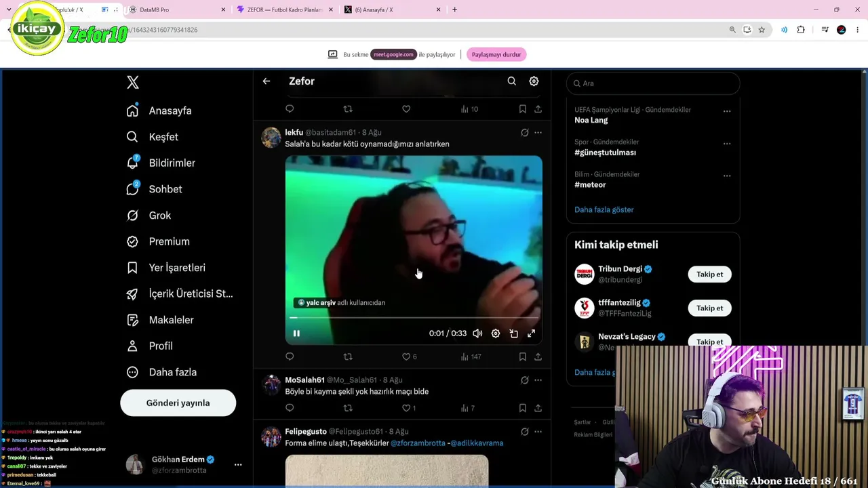
Task: Open the @adilkkavrama mention link
Action: 477,443
